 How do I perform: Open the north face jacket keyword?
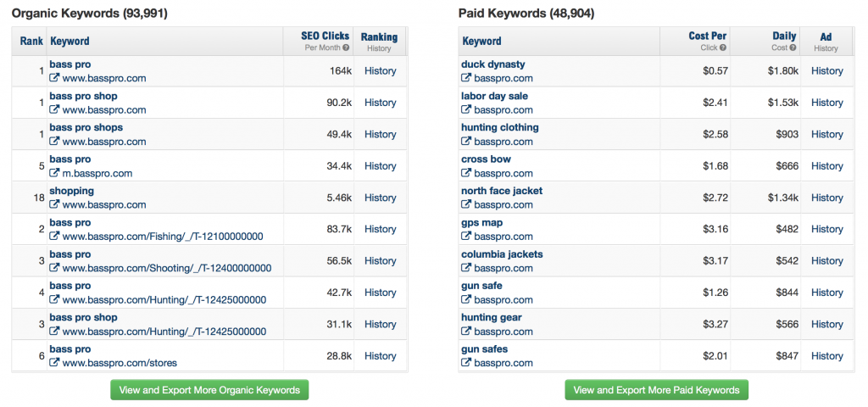pos(502,191)
